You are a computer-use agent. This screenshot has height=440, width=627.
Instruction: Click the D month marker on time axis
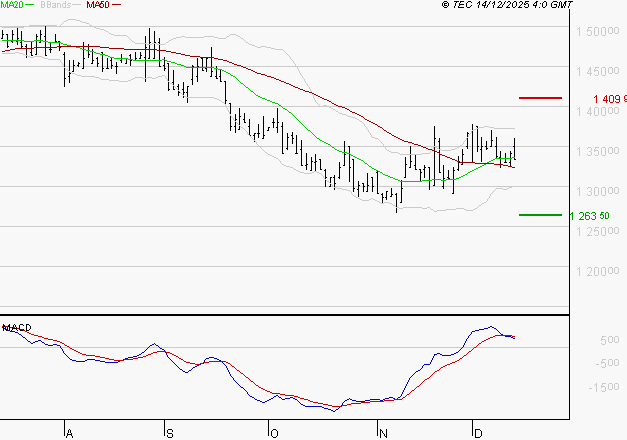[x=478, y=434]
